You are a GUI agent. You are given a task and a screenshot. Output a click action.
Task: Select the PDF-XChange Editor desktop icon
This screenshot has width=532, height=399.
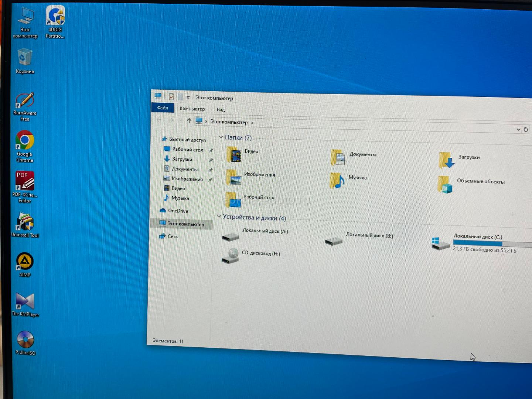point(25,181)
